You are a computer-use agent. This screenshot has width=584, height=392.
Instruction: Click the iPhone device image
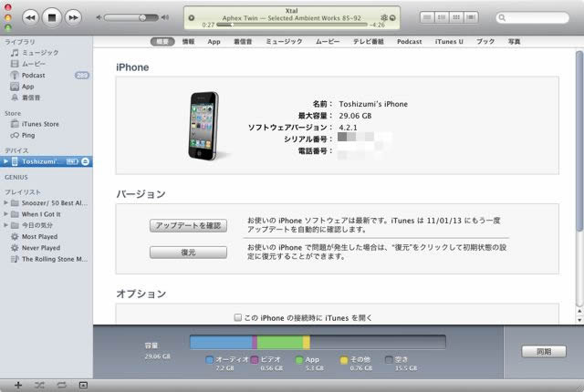click(x=203, y=126)
